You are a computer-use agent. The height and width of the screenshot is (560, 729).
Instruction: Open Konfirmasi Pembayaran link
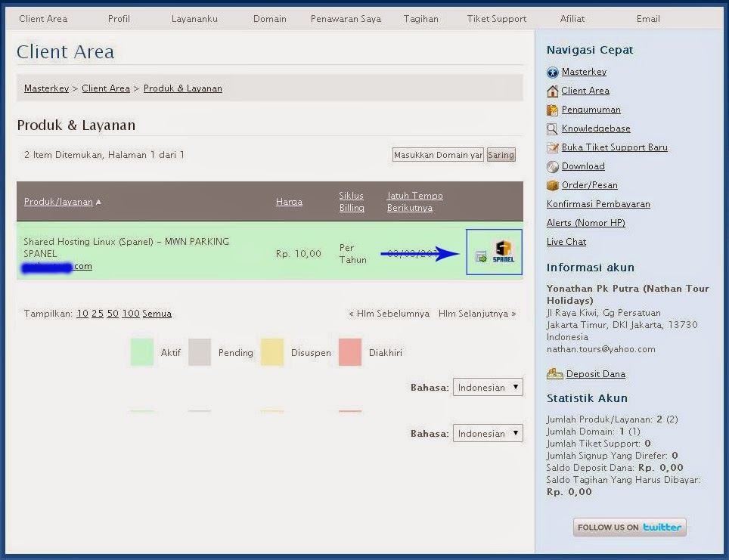(x=598, y=204)
